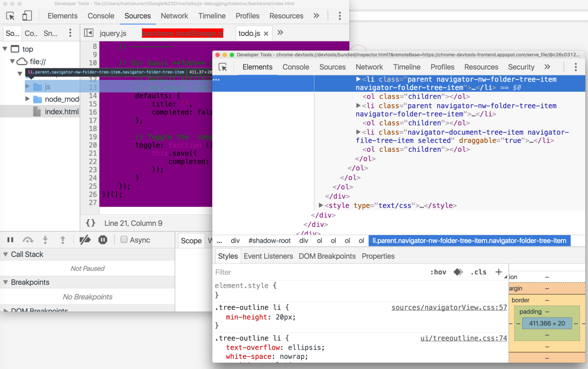Click line number 21 in the gutter

pyautogui.click(x=93, y=153)
